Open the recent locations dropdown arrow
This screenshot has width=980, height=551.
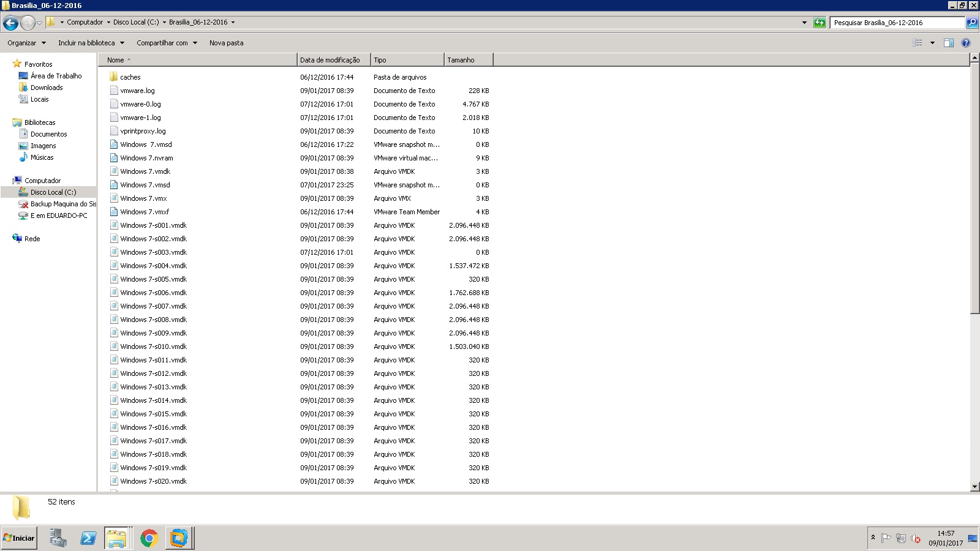click(40, 23)
